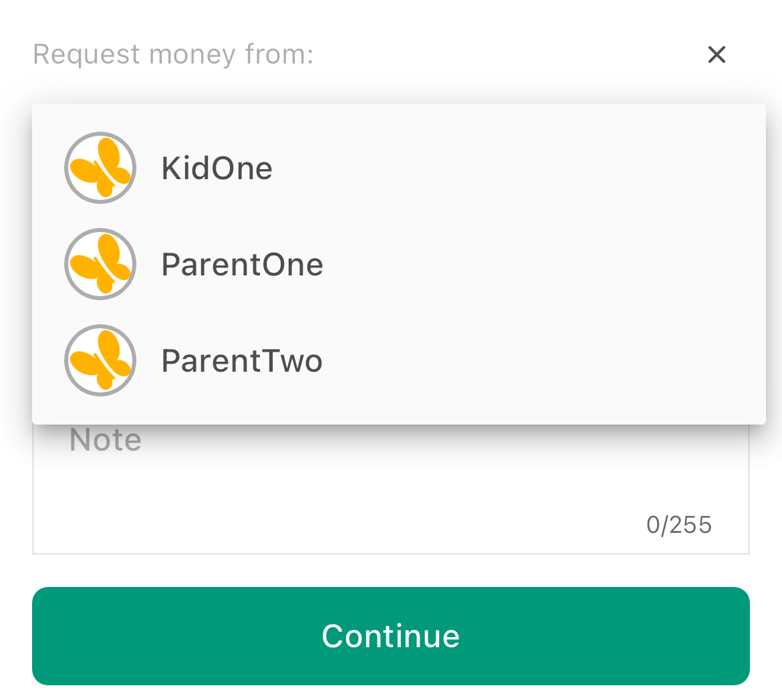Tap the green Continue button
The width and height of the screenshot is (782, 700).
tap(390, 636)
